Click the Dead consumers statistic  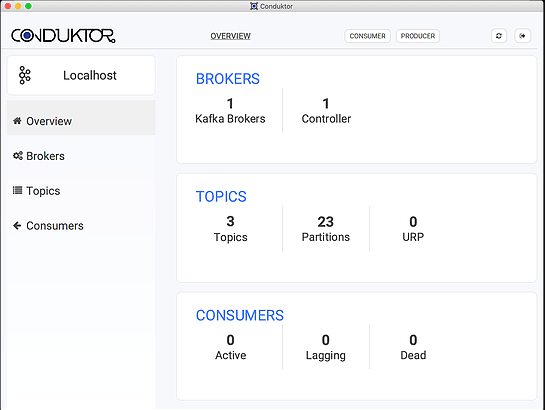pyautogui.click(x=413, y=347)
